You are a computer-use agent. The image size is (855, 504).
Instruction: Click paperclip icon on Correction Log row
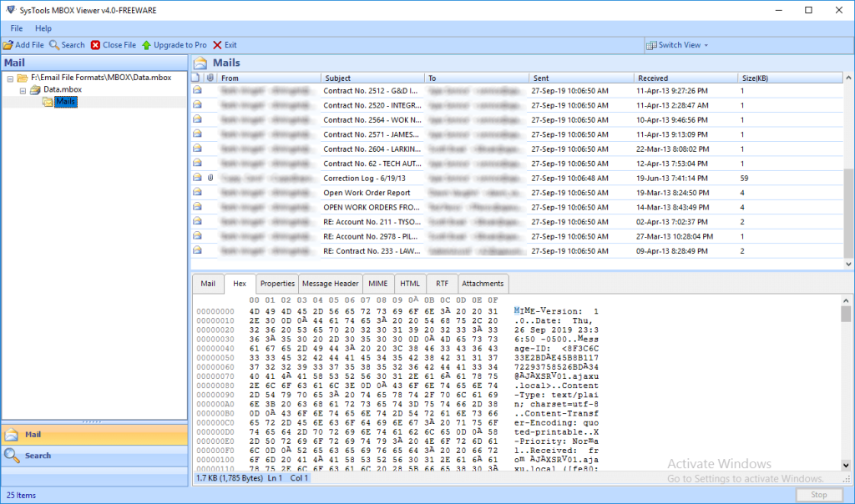210,178
